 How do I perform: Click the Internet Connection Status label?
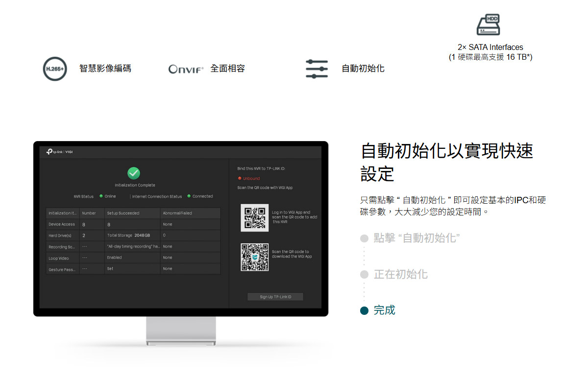157,196
